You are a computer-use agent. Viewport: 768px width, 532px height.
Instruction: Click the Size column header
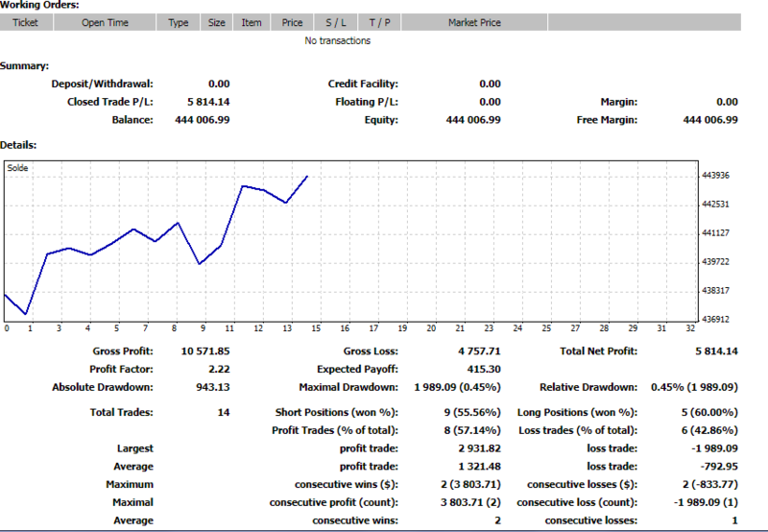(217, 22)
